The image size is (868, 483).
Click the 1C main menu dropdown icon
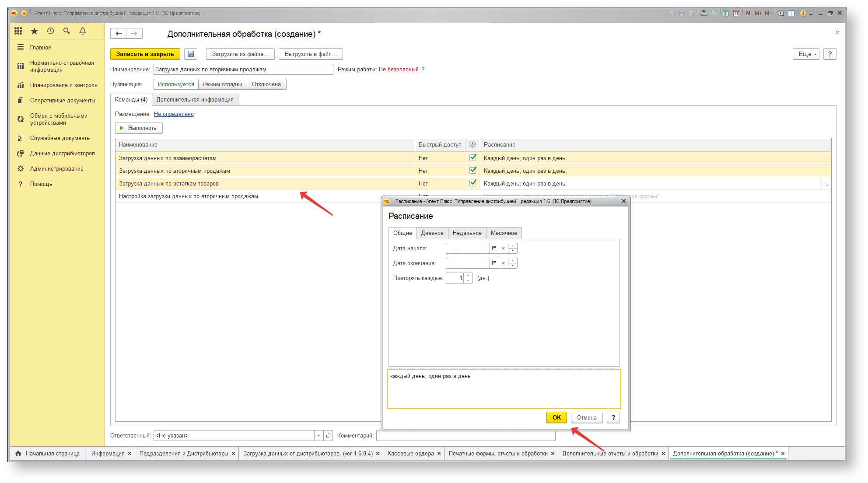pyautogui.click(x=24, y=13)
